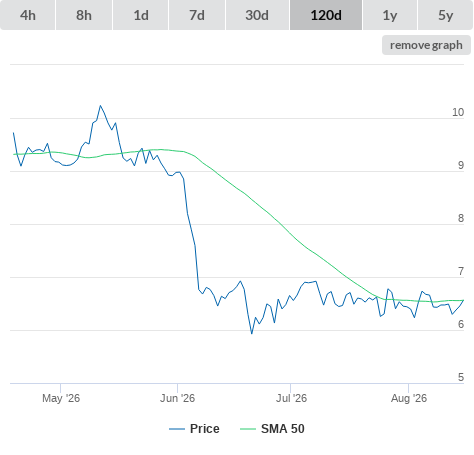Open the 5y time range
The width and height of the screenshot is (474, 455).
pyautogui.click(x=445, y=15)
